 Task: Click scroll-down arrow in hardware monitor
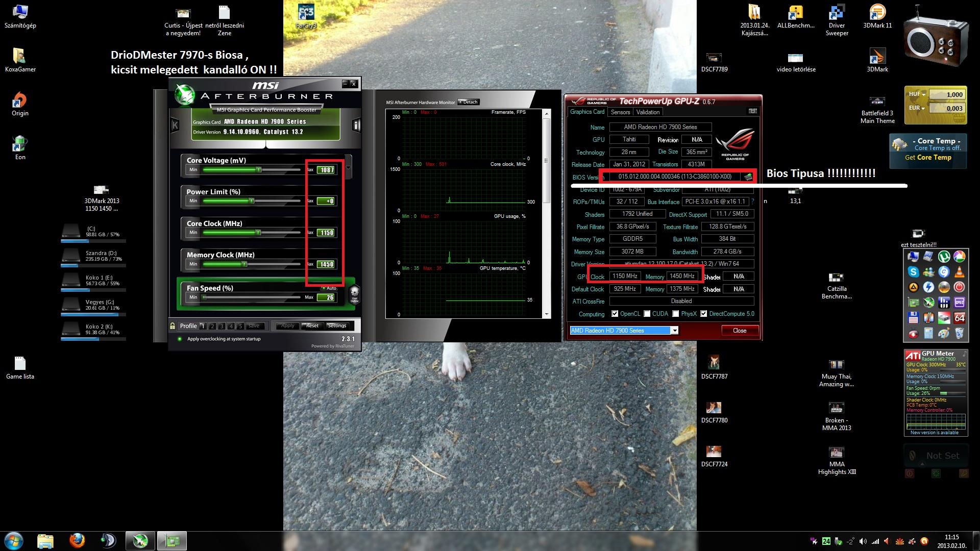point(547,314)
